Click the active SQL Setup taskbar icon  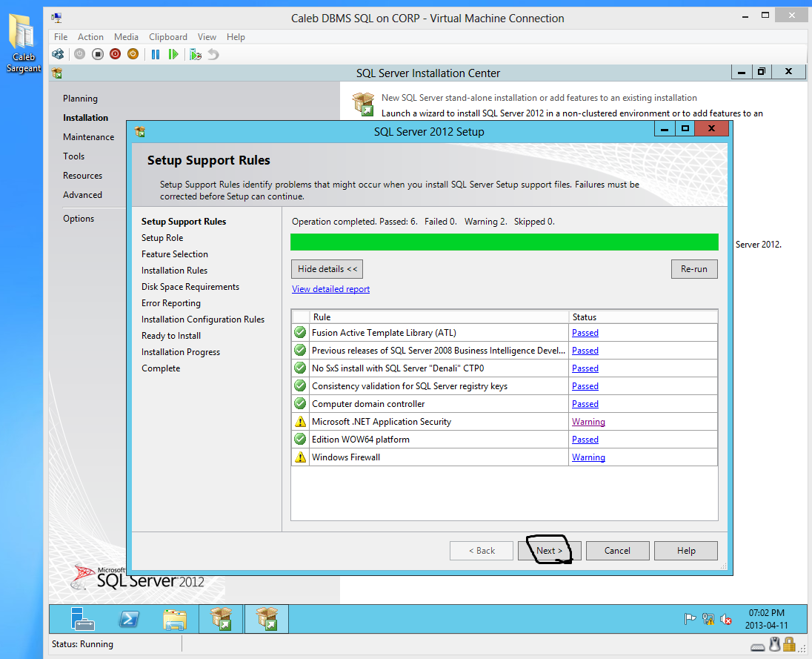pos(267,619)
